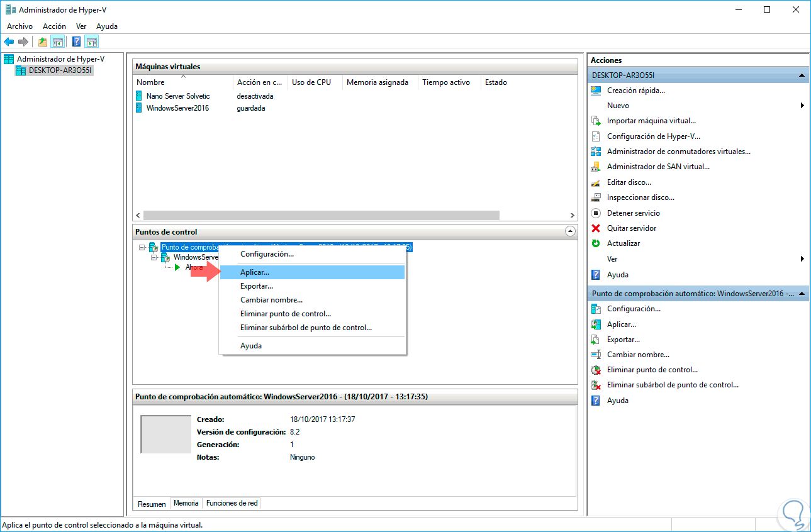Click the Up one level folder icon
The width and height of the screenshot is (811, 532).
43,42
